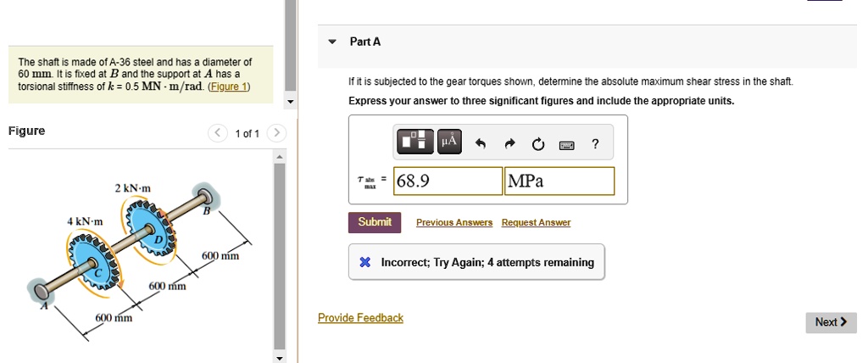This screenshot has width=868, height=363.
Task: Go to previous figure arrow
Action: [x=219, y=133]
